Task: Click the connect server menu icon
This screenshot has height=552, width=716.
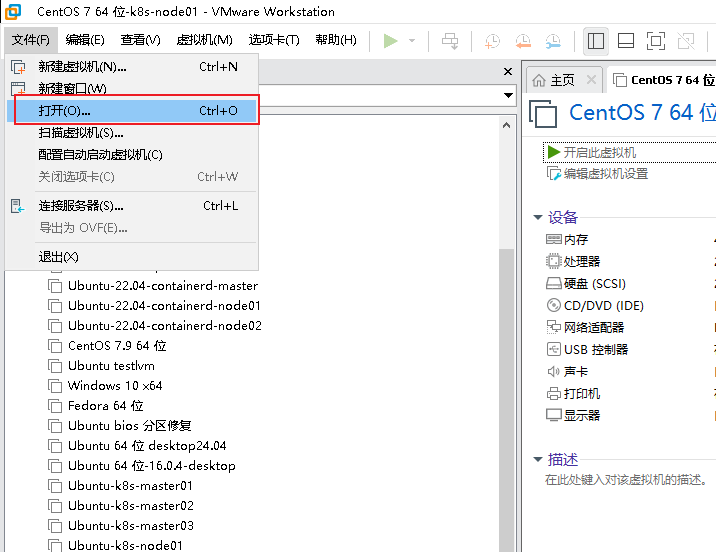Action: 18,206
